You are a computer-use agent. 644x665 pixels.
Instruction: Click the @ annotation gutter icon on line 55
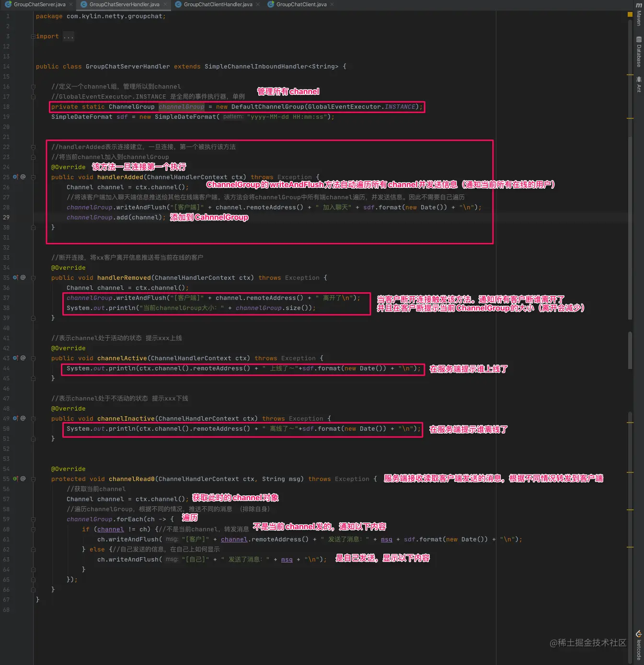click(23, 479)
